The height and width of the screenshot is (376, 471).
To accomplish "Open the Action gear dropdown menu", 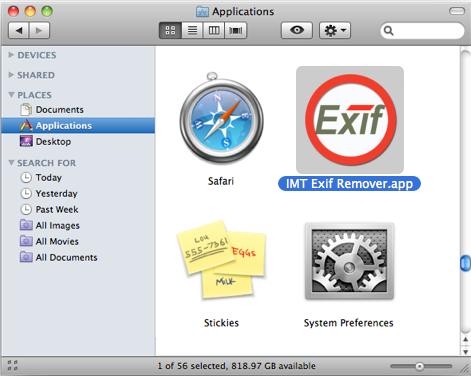I will coord(335,31).
